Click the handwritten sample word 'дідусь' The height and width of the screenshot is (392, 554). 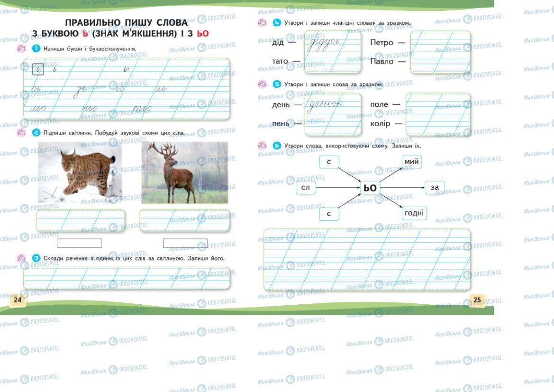point(324,44)
